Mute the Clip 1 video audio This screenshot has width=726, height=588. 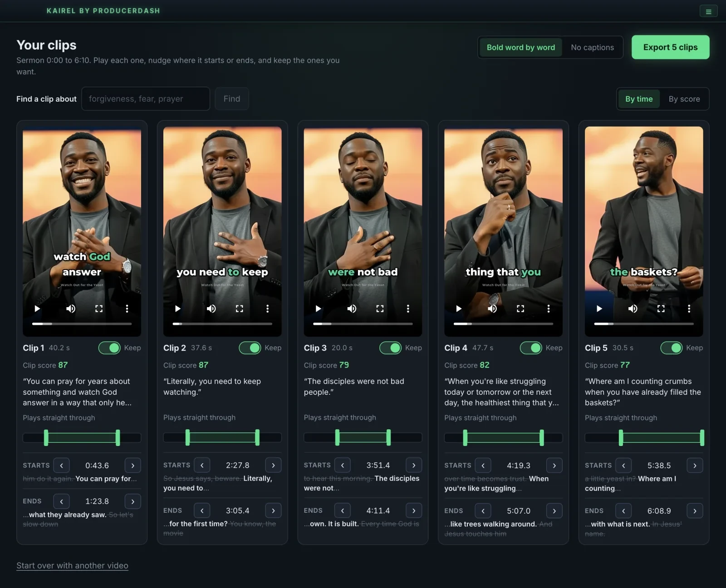click(71, 309)
